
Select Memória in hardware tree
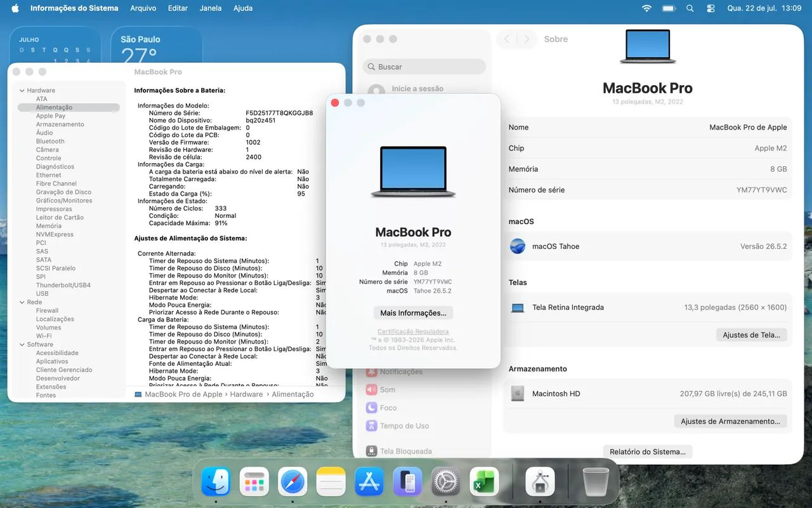point(49,226)
